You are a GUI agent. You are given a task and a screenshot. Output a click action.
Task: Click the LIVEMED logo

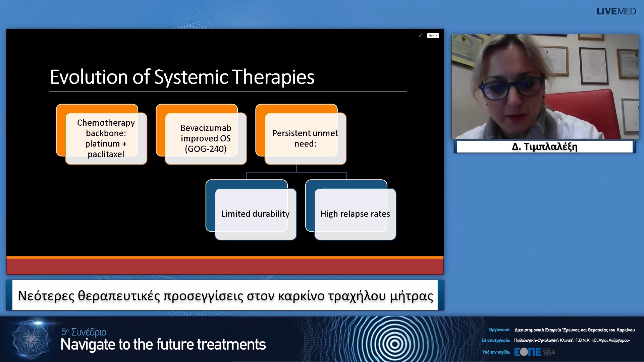[x=616, y=11]
